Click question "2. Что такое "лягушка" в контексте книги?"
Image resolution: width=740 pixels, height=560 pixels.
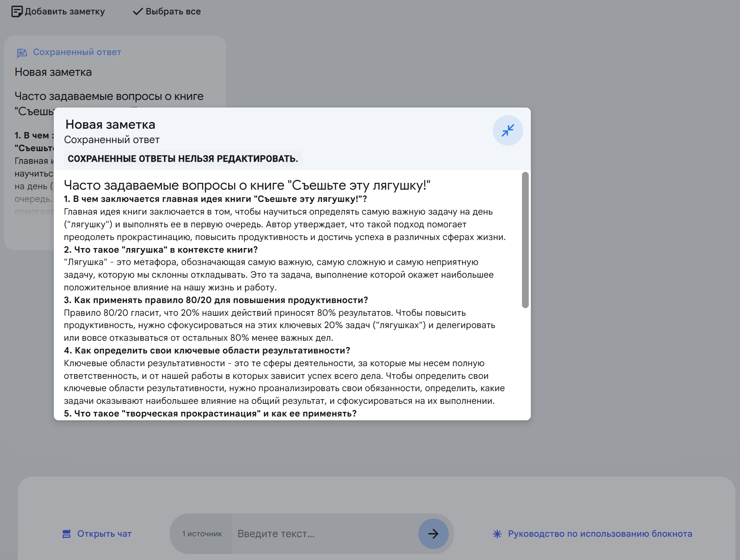point(161,250)
